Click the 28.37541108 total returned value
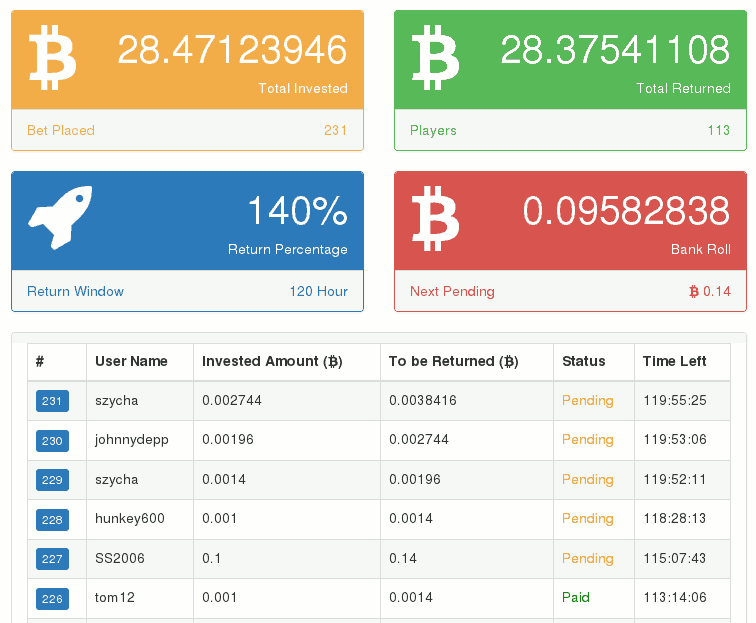 [615, 50]
